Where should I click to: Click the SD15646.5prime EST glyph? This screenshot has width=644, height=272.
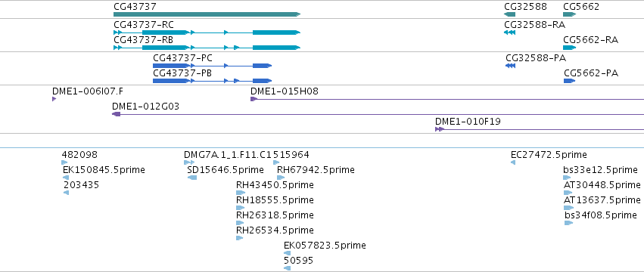point(192,178)
